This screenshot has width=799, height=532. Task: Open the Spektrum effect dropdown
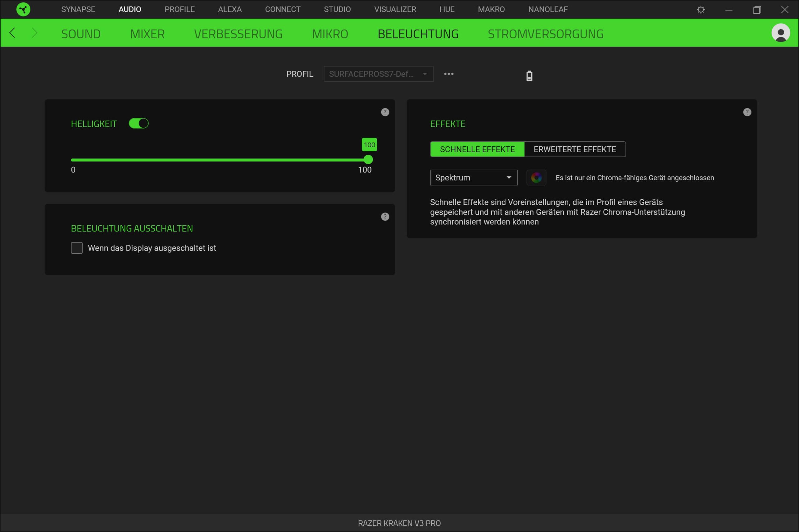click(x=473, y=178)
